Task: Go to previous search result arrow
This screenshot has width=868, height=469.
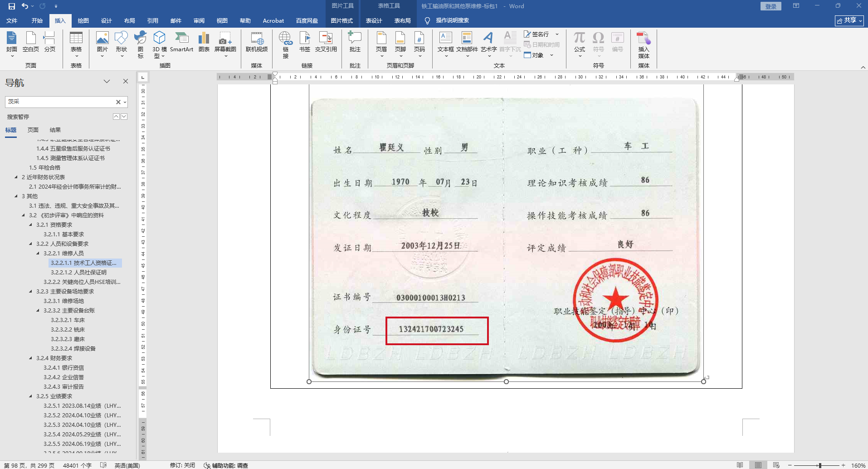Action: click(116, 117)
